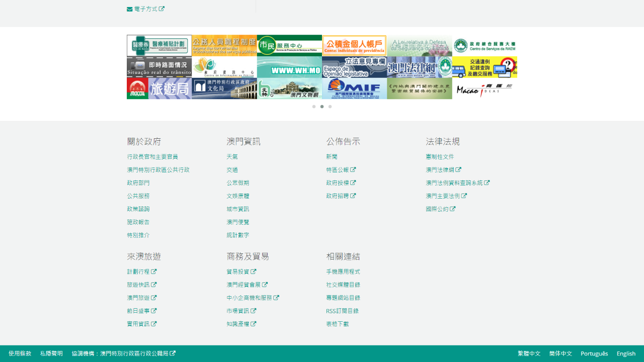The image size is (644, 362).
Task: Click the 旅遊局 tourism office banner
Action: click(x=159, y=88)
